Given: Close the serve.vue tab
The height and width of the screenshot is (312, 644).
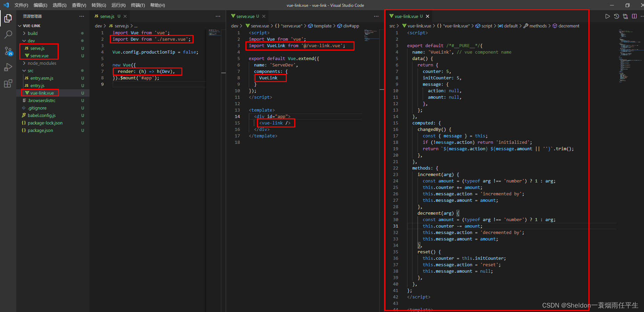Looking at the screenshot, I should point(264,16).
